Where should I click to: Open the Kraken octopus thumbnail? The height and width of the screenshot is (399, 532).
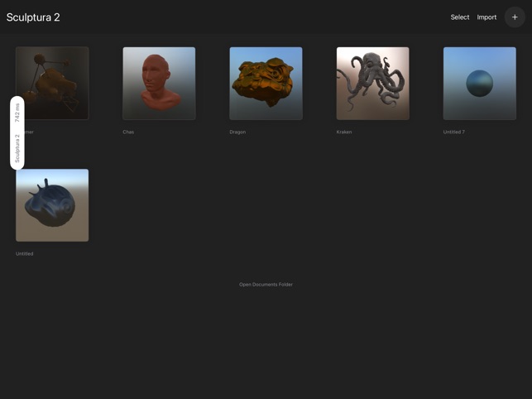(373, 84)
